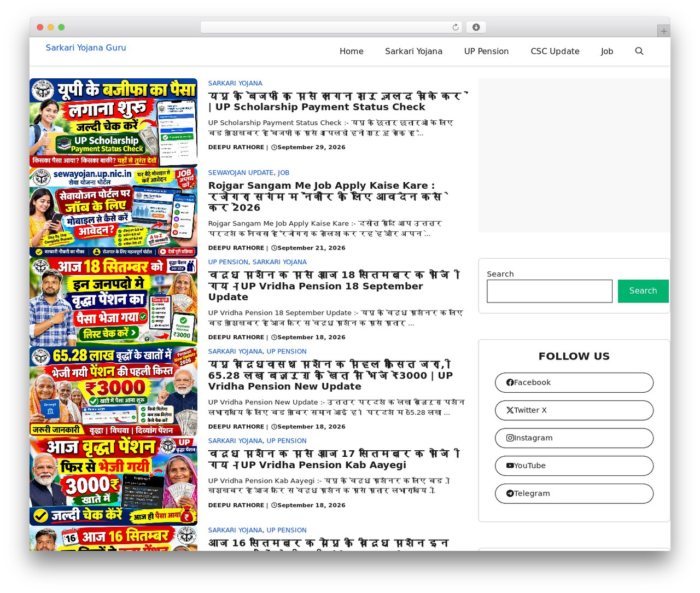Open the Sarkari Yojana menu item
700x593 pixels.
click(x=413, y=51)
